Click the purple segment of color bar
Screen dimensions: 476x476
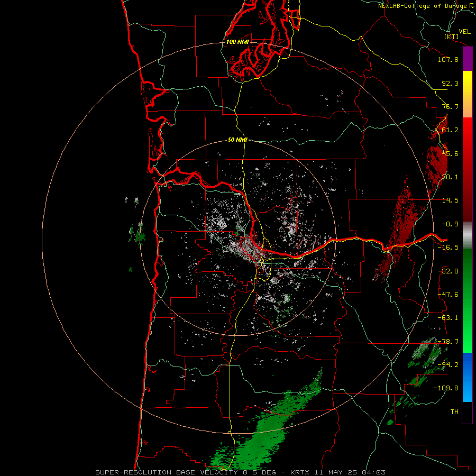click(x=467, y=59)
